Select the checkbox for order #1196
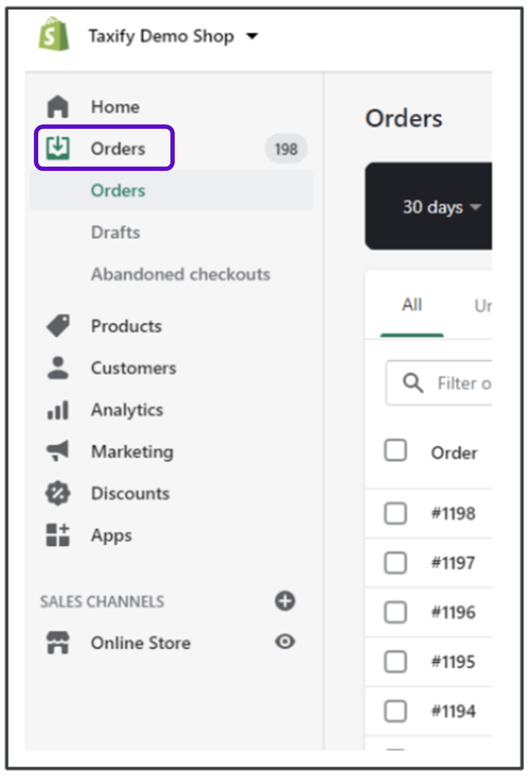532x780 pixels. pos(395,612)
